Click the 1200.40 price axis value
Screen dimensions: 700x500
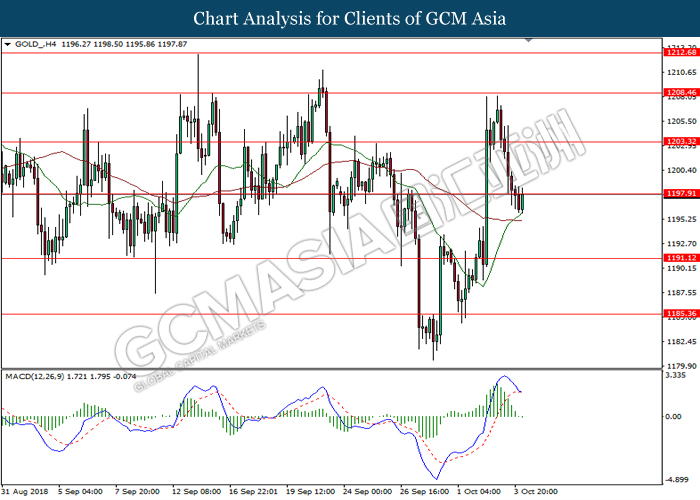click(681, 171)
